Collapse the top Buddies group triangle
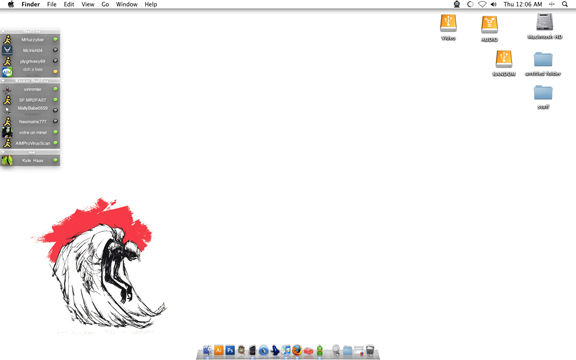Image resolution: width=576 pixels, height=360 pixels. coord(3,31)
